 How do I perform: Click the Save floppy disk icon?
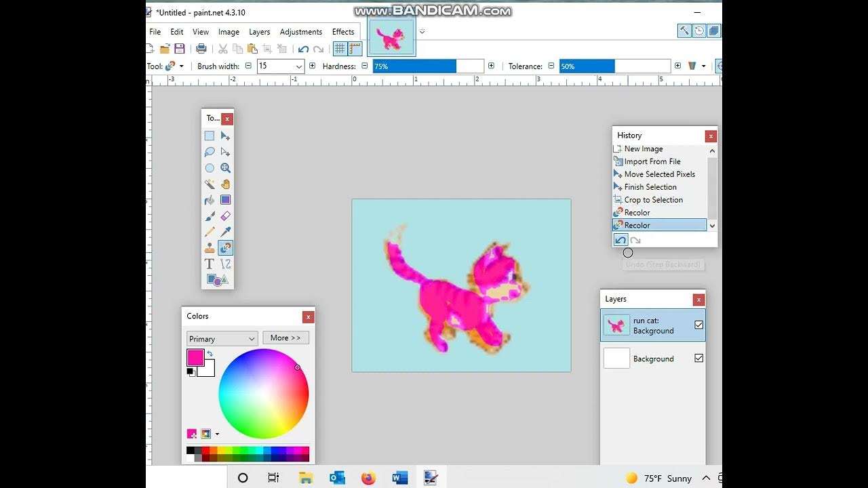click(x=180, y=49)
